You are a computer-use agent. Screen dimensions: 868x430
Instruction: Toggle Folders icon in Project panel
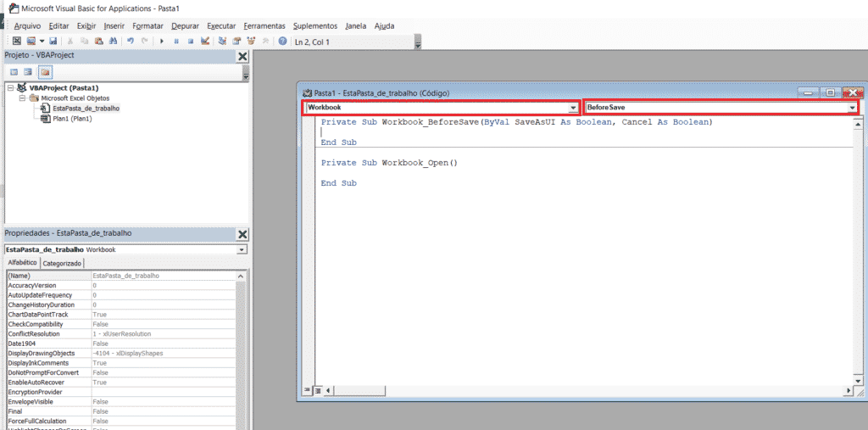[x=45, y=72]
